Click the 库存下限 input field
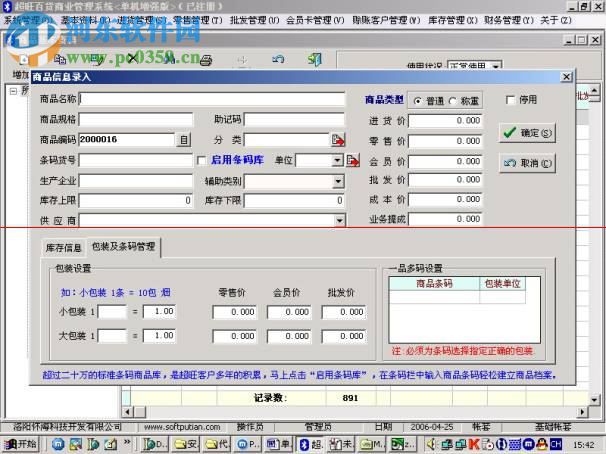 (x=294, y=200)
